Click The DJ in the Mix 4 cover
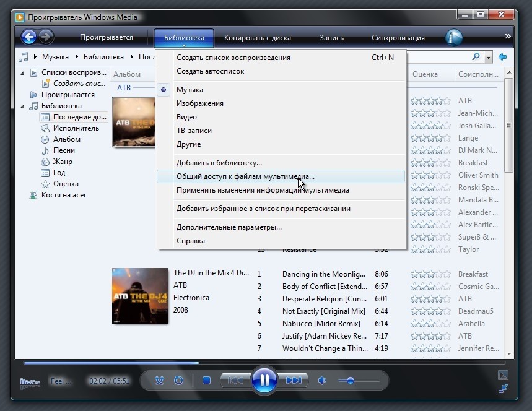532x411 pixels. pos(140,296)
